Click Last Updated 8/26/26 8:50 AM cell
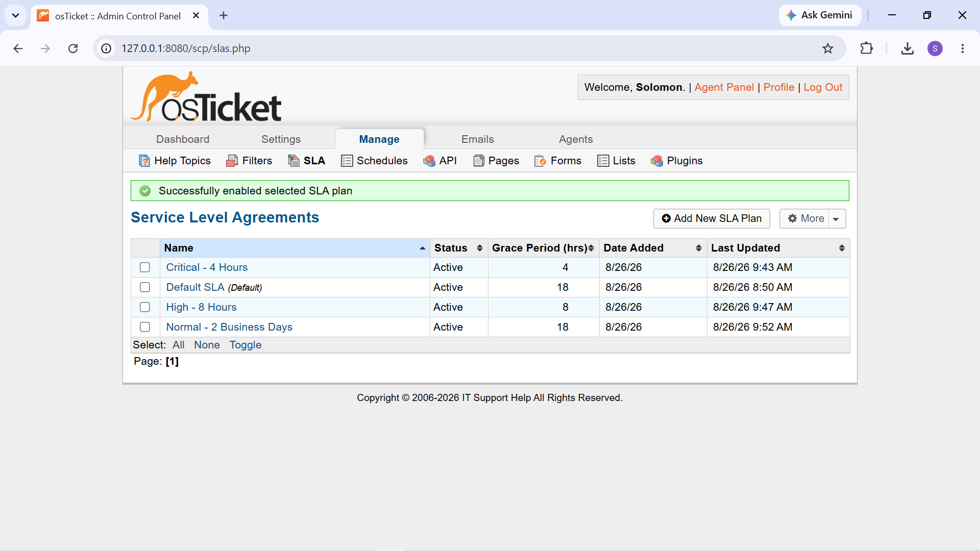Viewport: 980px width, 551px height. [x=778, y=287]
